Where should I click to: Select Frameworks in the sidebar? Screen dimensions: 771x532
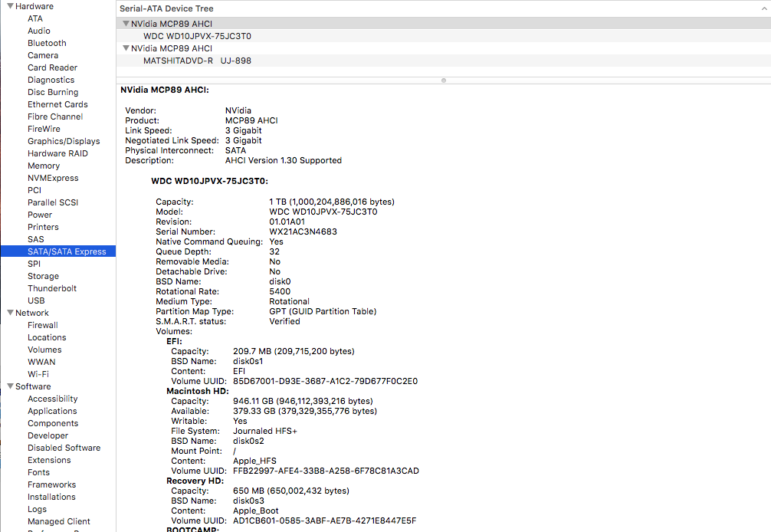[51, 484]
